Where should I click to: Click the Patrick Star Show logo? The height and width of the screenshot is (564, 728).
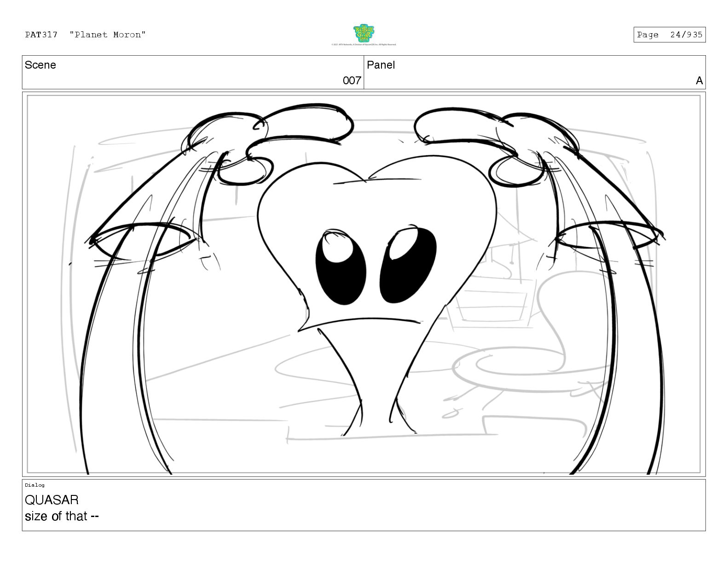tap(364, 33)
